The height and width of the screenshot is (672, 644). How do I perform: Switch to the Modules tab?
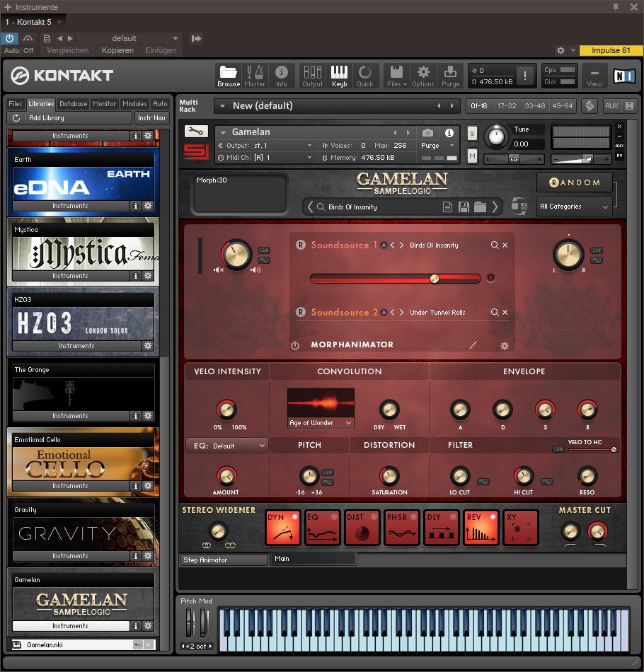point(134,104)
